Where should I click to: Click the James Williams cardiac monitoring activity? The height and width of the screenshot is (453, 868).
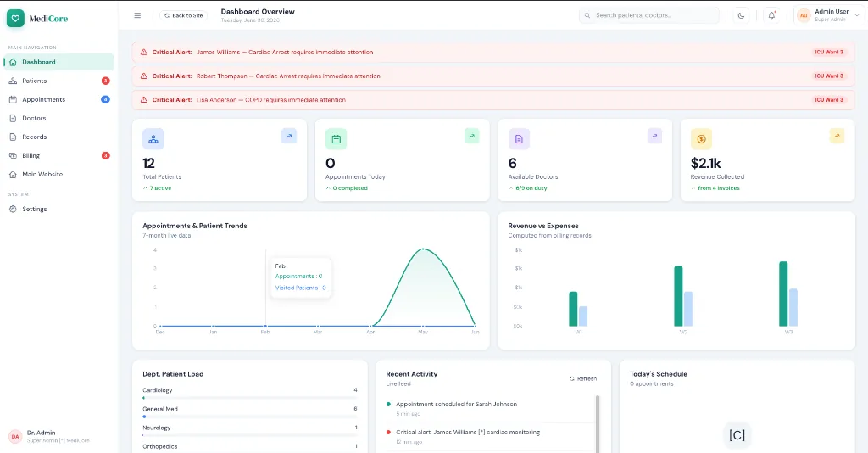468,432
